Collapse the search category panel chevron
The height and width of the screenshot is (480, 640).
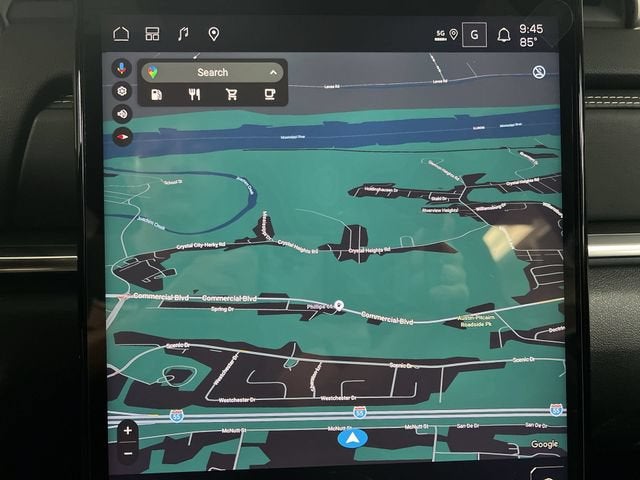(x=273, y=73)
